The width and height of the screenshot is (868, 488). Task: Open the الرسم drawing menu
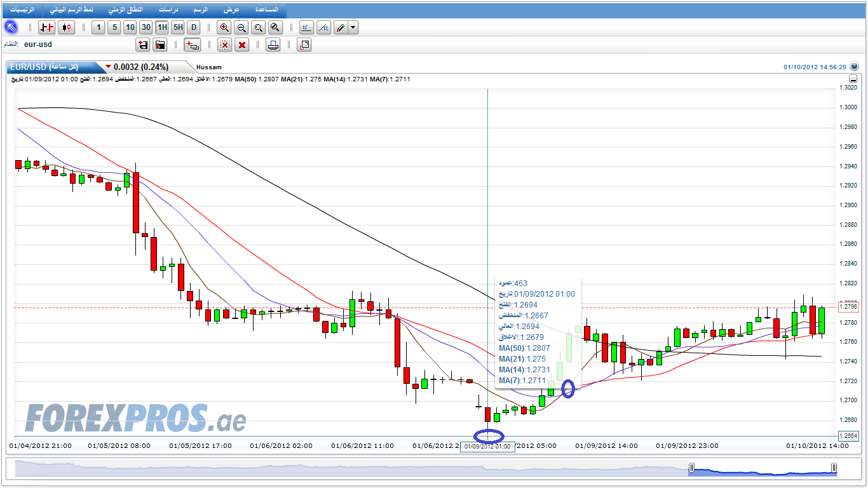click(x=201, y=11)
